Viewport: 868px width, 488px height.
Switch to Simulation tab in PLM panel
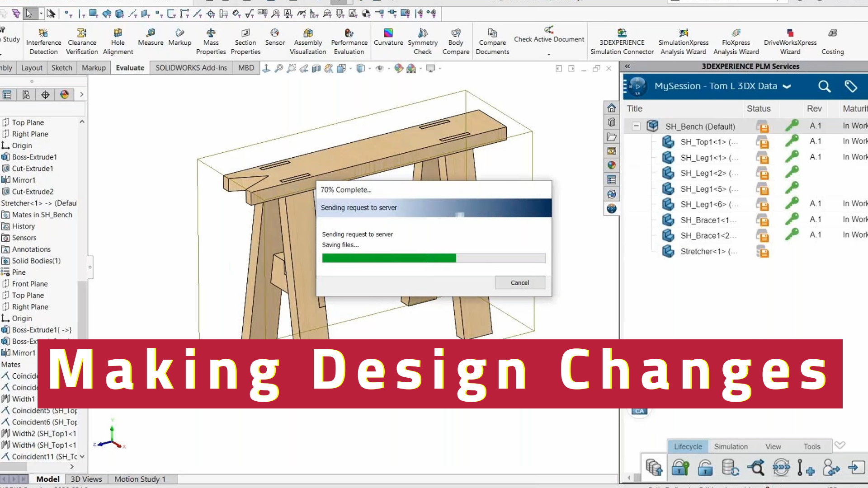[x=731, y=446]
